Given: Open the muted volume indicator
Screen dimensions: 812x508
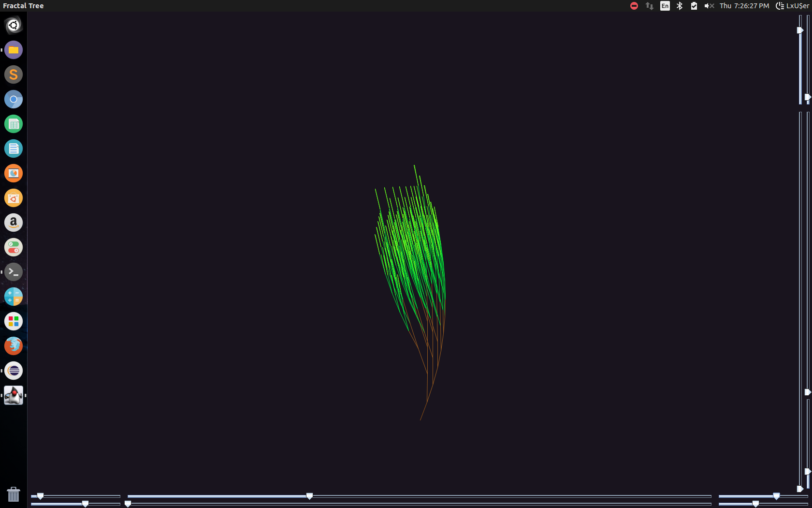Looking at the screenshot, I should coord(709,6).
